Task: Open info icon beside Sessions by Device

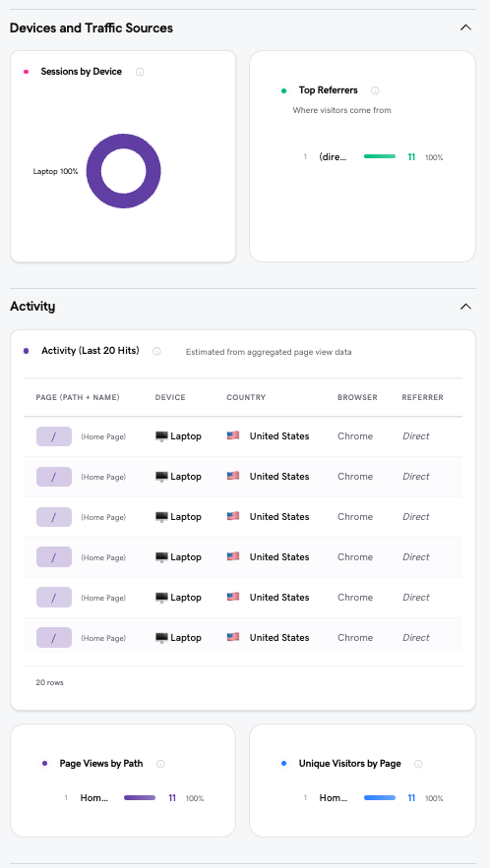Action: (x=140, y=72)
